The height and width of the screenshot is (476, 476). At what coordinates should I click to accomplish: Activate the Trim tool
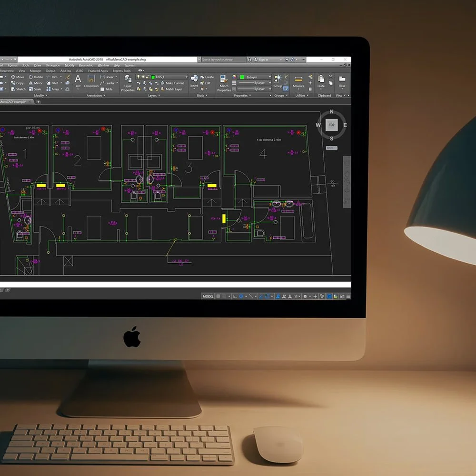(52, 77)
